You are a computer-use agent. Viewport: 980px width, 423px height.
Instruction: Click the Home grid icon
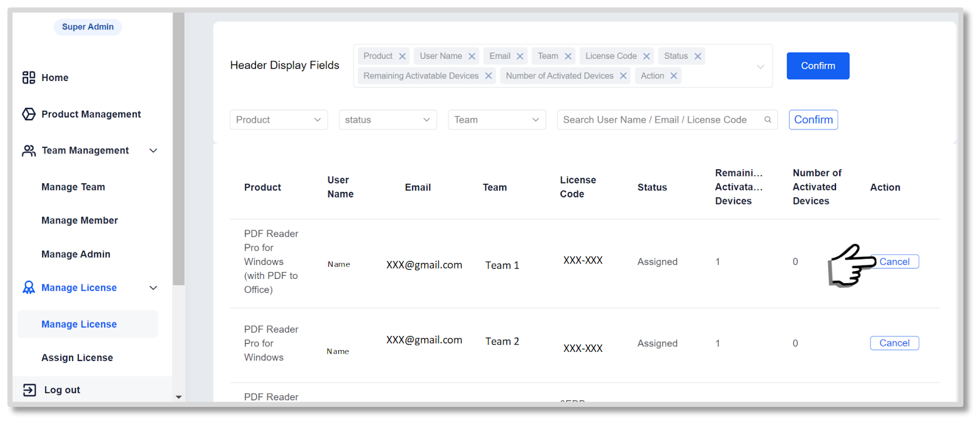pos(29,77)
